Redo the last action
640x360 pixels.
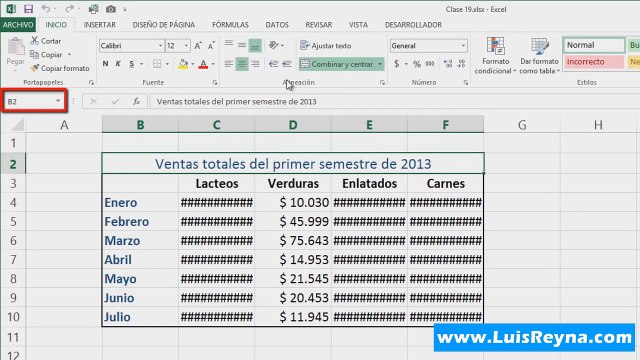point(69,9)
